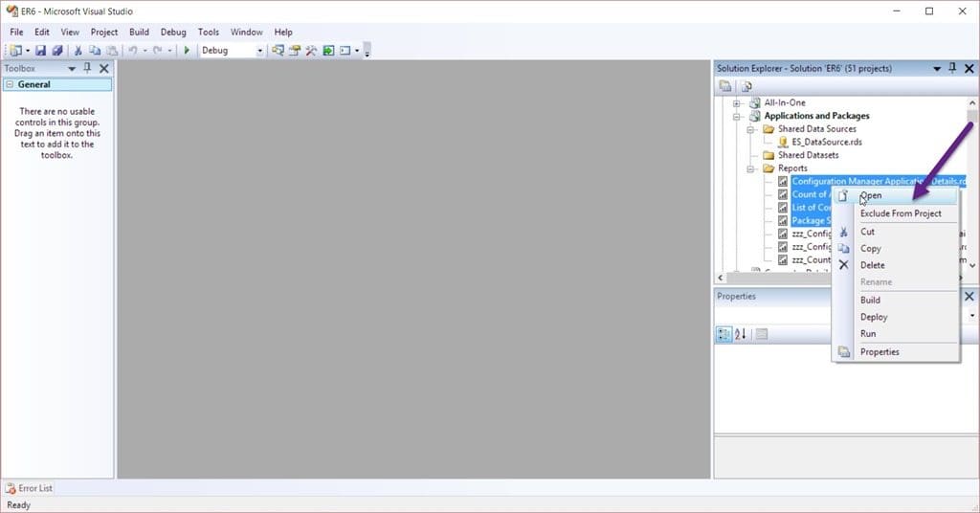Open the Redo history dropdown arrow
The height and width of the screenshot is (513, 980).
point(169,51)
